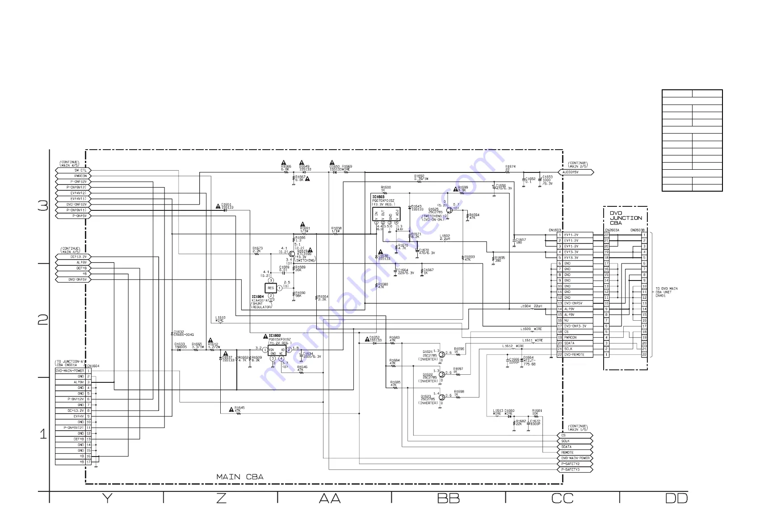This screenshot has height=532, width=760.
Task: Select the AUDIO+5V output tag
Action: [x=576, y=172]
